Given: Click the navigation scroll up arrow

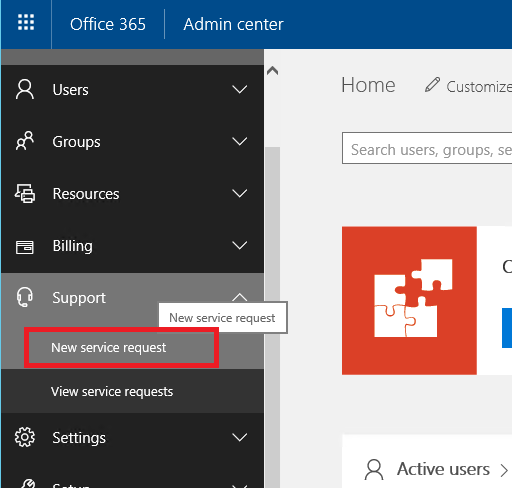Looking at the screenshot, I should [x=272, y=71].
